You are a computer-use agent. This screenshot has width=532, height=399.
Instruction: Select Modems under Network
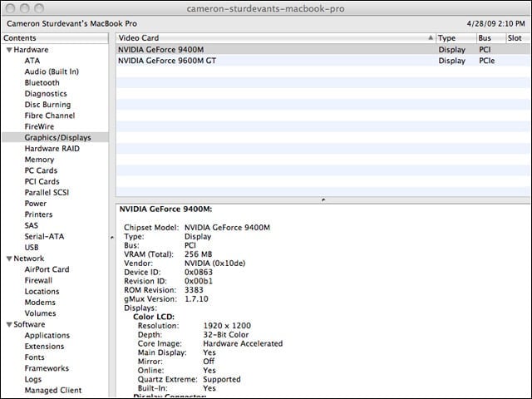(40, 303)
